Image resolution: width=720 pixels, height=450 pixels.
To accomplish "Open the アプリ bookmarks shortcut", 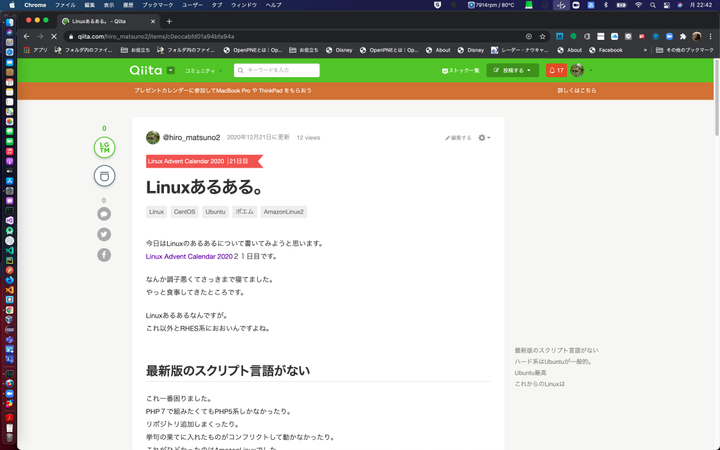I will pyautogui.click(x=35, y=50).
